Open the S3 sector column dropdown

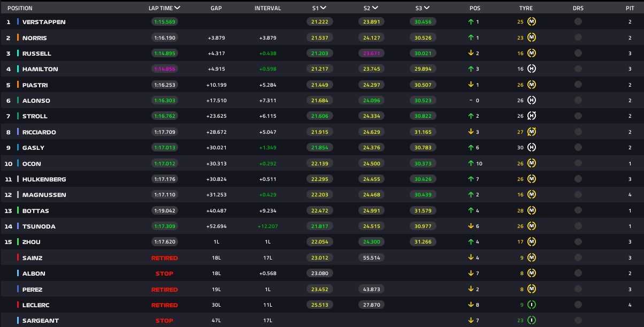(427, 8)
